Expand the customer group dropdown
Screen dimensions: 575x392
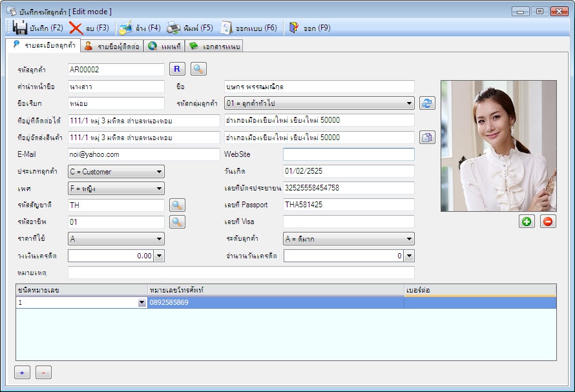tap(410, 103)
